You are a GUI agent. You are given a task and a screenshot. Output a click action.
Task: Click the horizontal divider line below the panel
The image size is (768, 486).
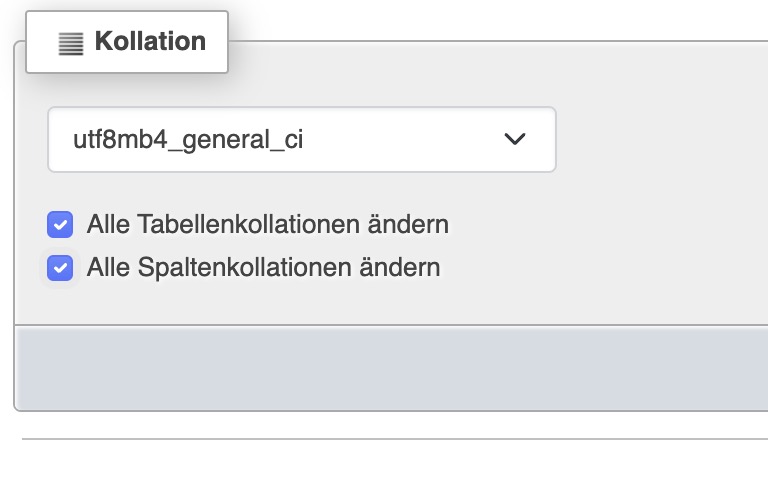[x=395, y=439]
